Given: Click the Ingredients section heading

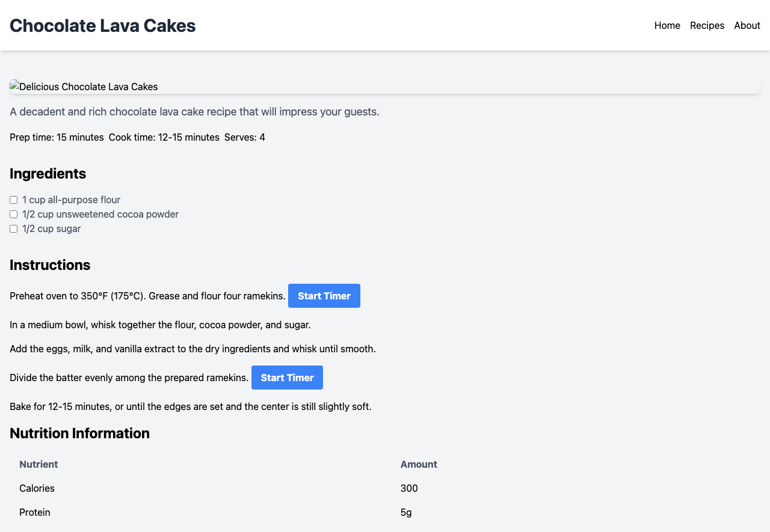Looking at the screenshot, I should click(x=48, y=174).
